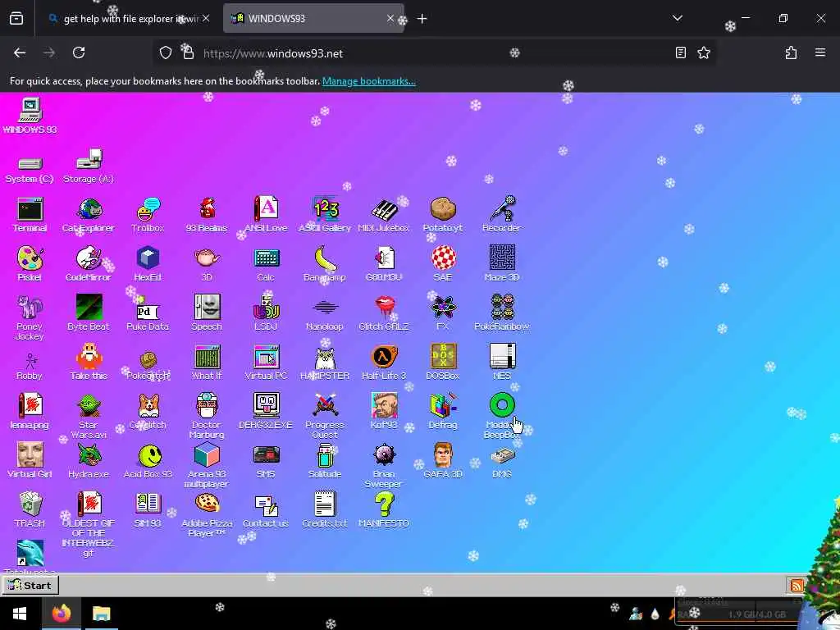Screen dimensions: 840x630
Task: Open DERG32.EXE icon
Action: 266,412
